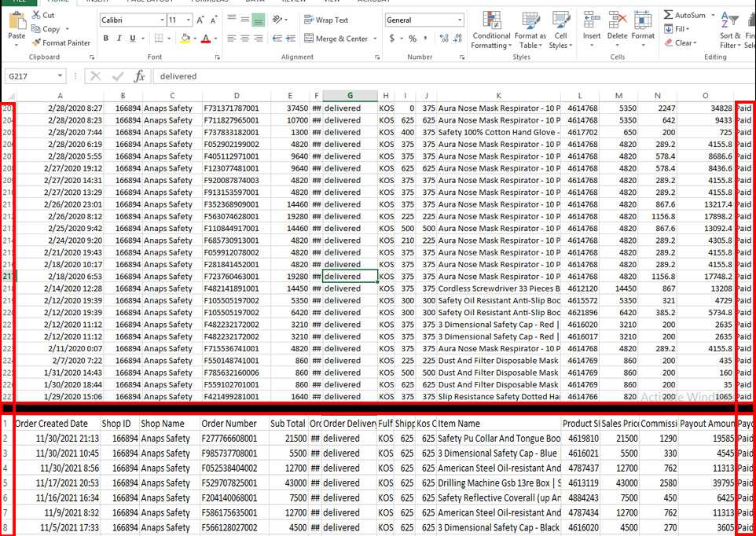Screen dimensions: 756x536
Task: Decrease font size with the smaller A
Action: (213, 20)
